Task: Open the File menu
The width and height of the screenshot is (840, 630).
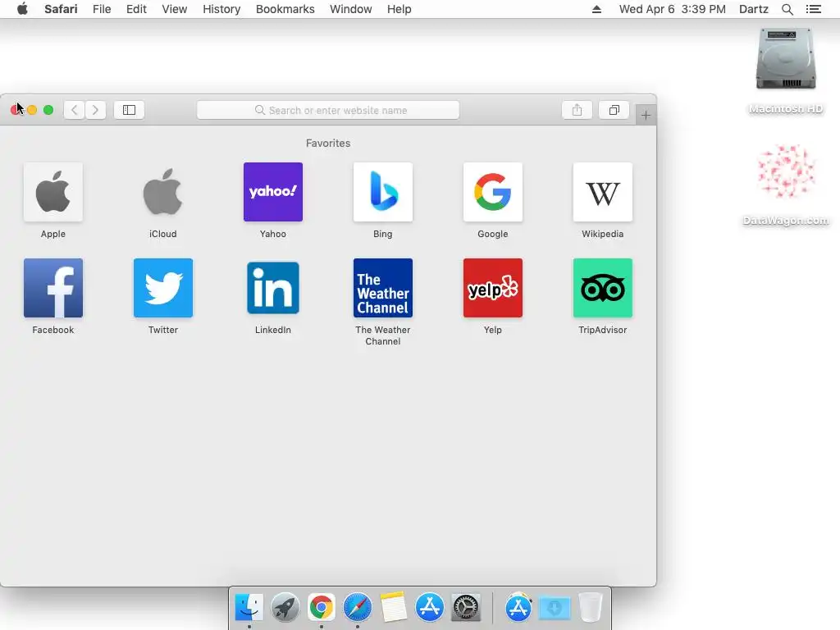Action: coord(101,9)
